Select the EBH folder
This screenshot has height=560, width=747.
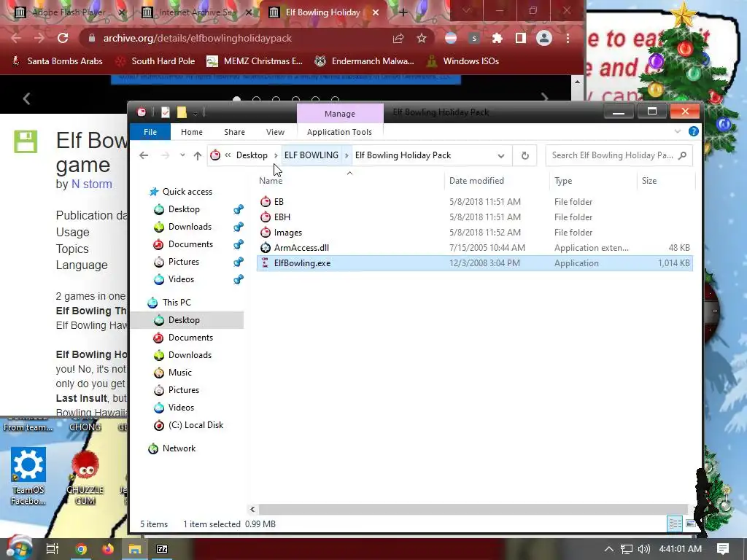pos(474,217)
